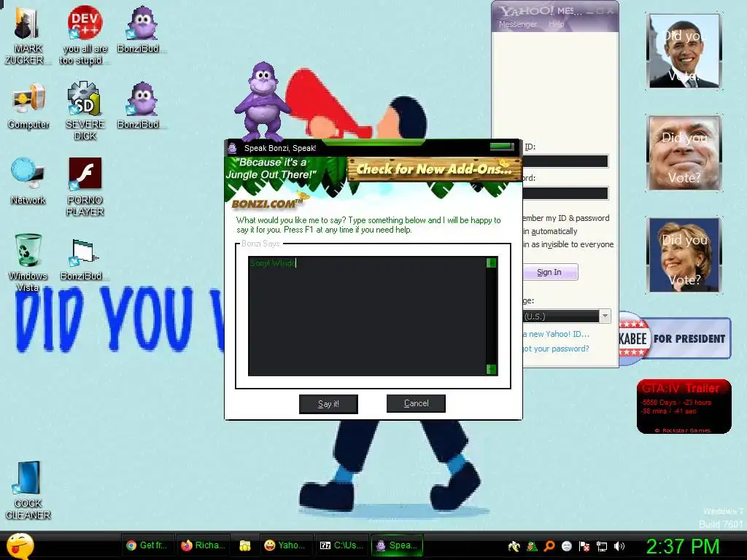Switch to Firefox 'Richa...' taskbar button
The width and height of the screenshot is (747, 560).
[204, 545]
